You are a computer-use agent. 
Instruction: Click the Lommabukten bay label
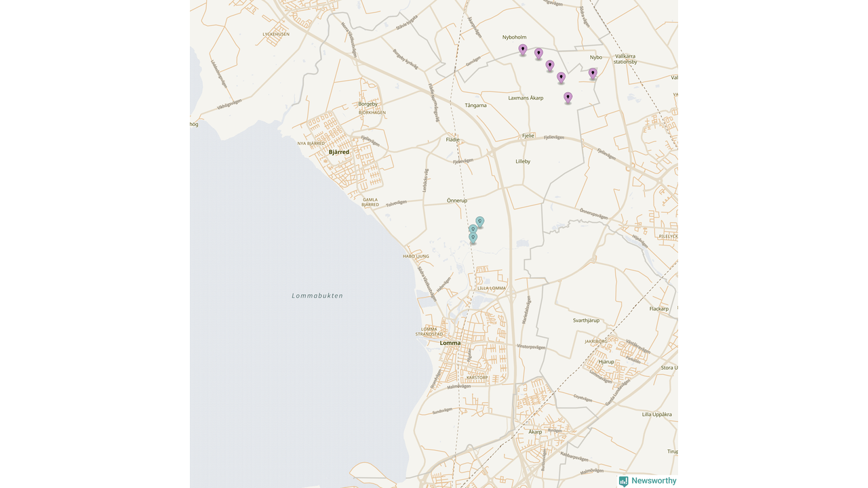(x=317, y=296)
